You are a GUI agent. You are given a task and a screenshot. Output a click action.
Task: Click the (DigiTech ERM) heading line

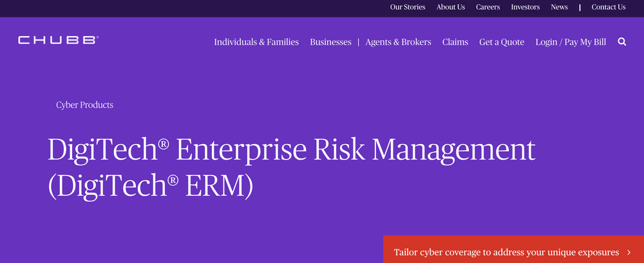(150, 186)
